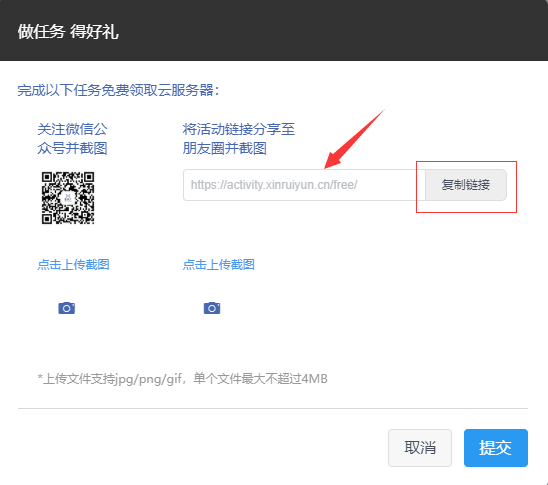Click the activity URL input field

click(x=304, y=185)
